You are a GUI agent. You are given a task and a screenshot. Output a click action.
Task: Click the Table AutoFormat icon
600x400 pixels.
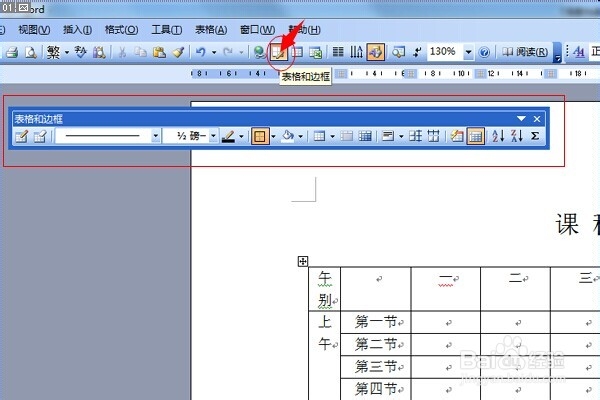pyautogui.click(x=457, y=136)
